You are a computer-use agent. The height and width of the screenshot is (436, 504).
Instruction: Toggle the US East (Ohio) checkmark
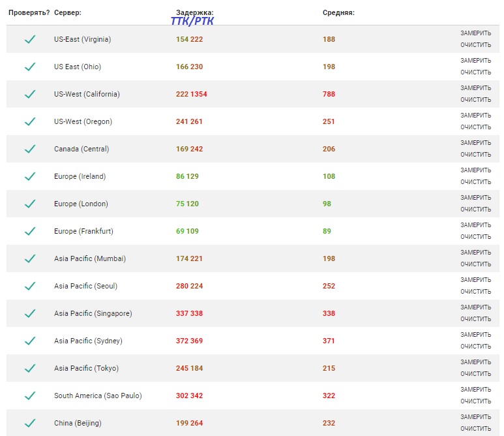(29, 67)
